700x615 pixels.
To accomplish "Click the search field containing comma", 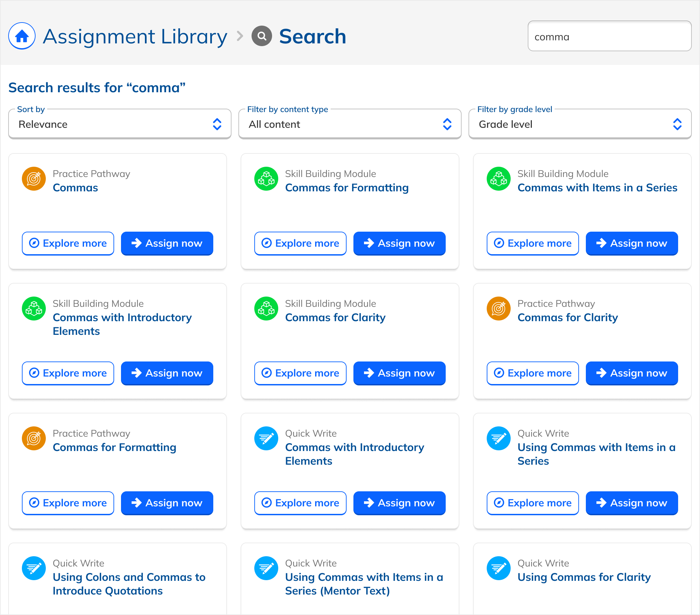I will 609,36.
